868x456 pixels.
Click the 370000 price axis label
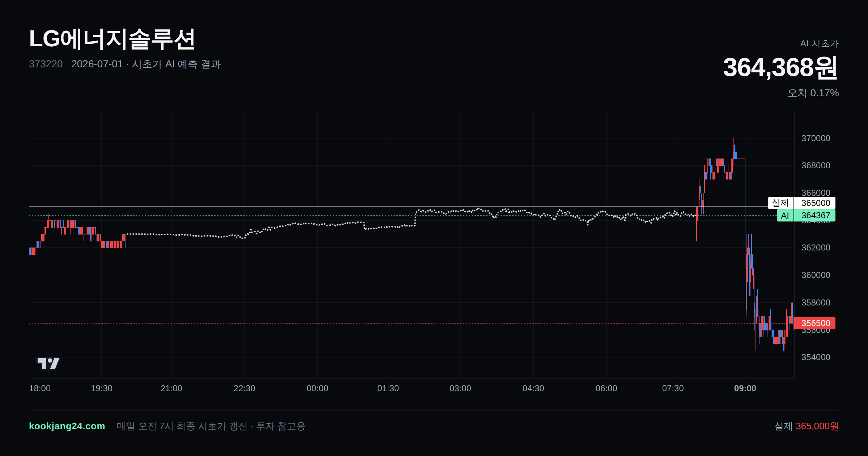pyautogui.click(x=816, y=138)
